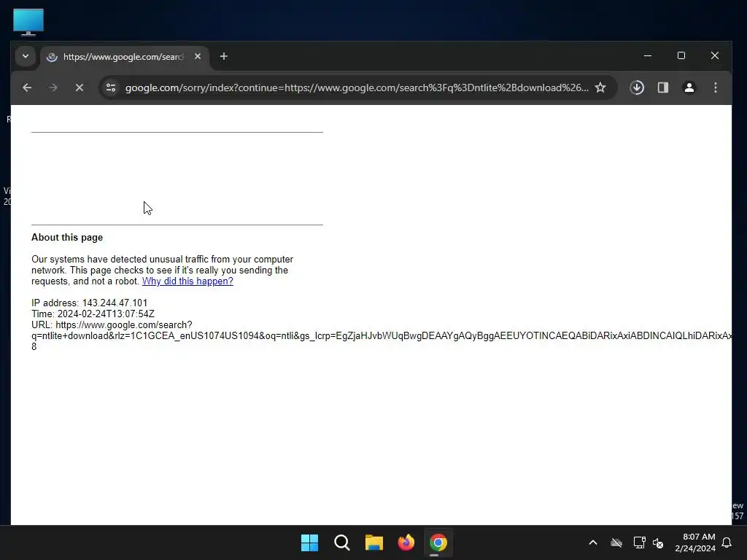The image size is (747, 560).
Task: Click the muted volume tray icon
Action: click(658, 542)
